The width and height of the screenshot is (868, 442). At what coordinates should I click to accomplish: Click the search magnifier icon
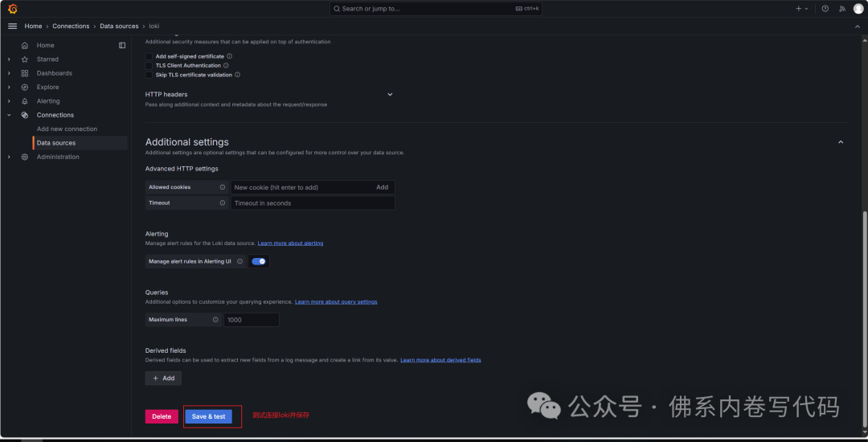point(337,9)
